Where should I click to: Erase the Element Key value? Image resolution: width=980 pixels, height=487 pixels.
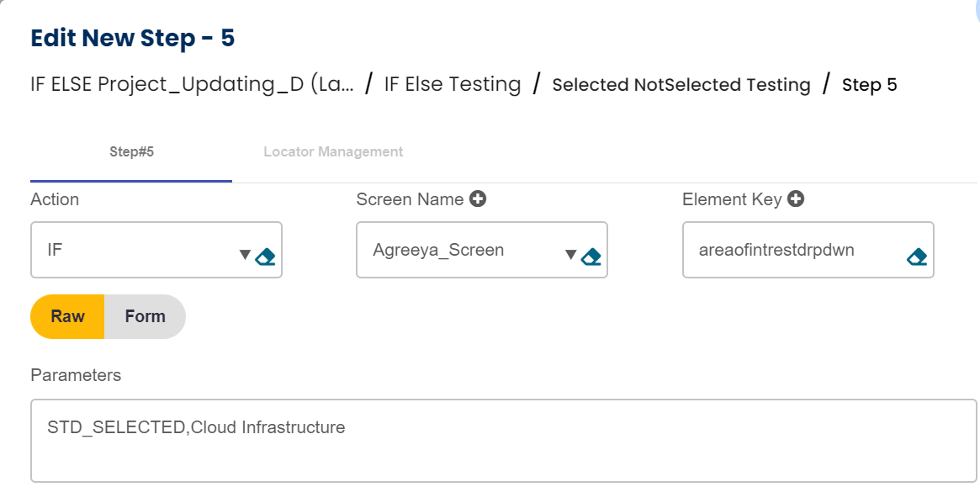click(x=917, y=256)
